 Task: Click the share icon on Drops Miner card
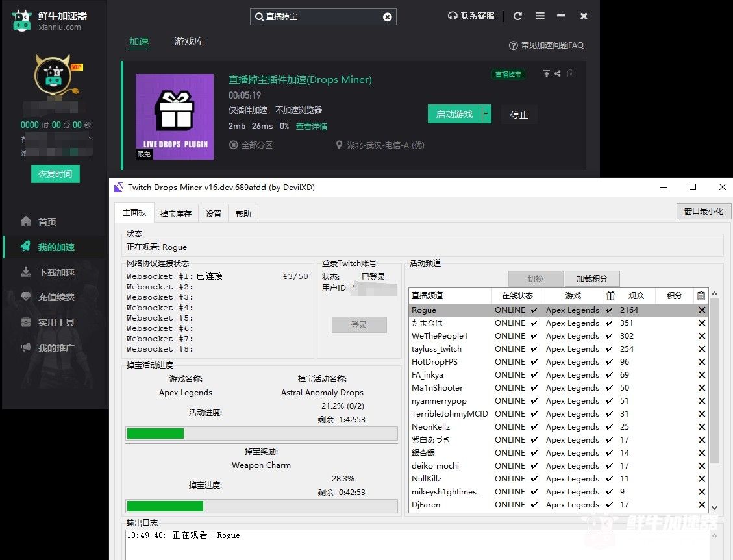click(557, 73)
